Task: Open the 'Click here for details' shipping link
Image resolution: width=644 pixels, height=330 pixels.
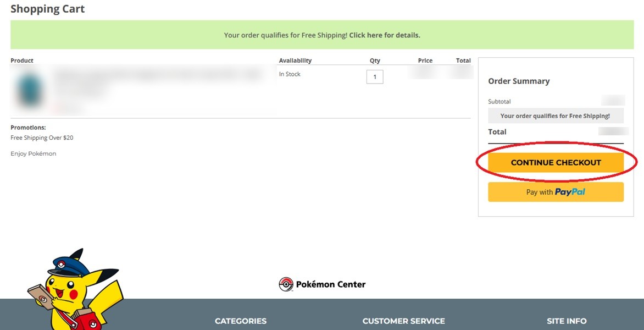Action: (x=384, y=35)
